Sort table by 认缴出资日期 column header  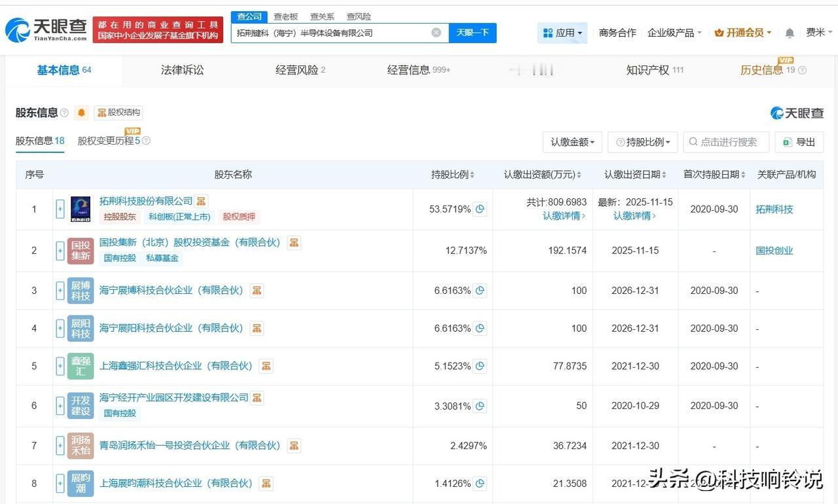pyautogui.click(x=635, y=175)
